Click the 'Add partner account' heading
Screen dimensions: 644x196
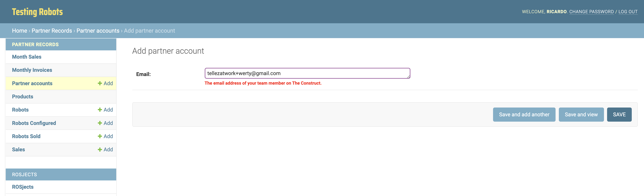point(168,51)
